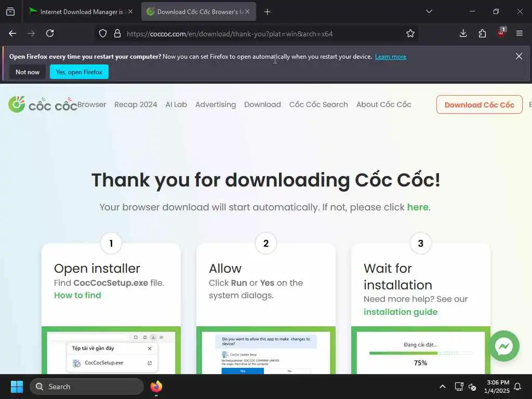Open Firefox downloads panel
Viewport: 532px width, 399px height.
463,33
